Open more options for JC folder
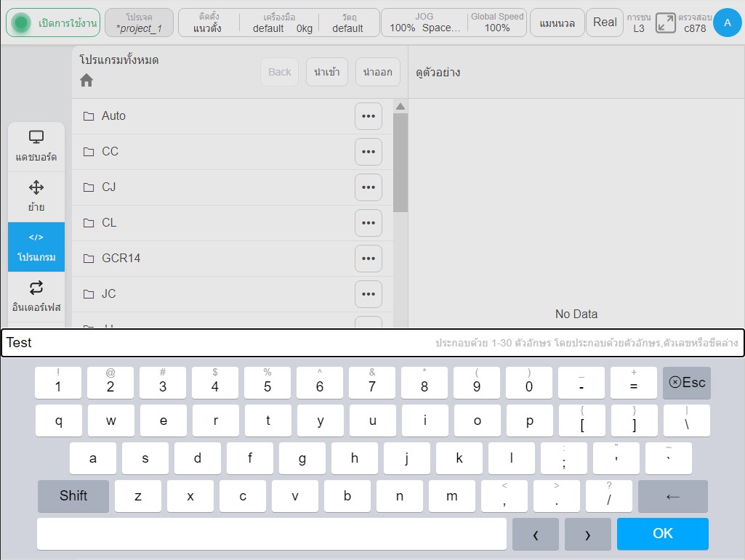This screenshot has height=560, width=745. tap(369, 294)
